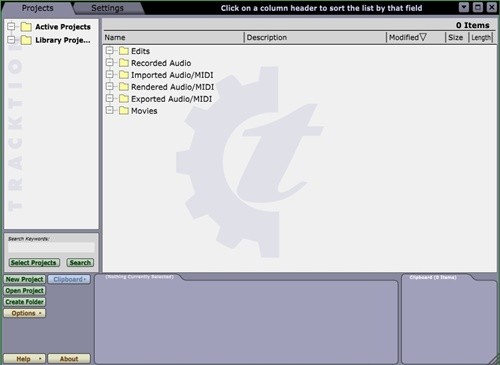The width and height of the screenshot is (500, 365).
Task: Select the Recorded Audio row text
Action: pyautogui.click(x=161, y=63)
